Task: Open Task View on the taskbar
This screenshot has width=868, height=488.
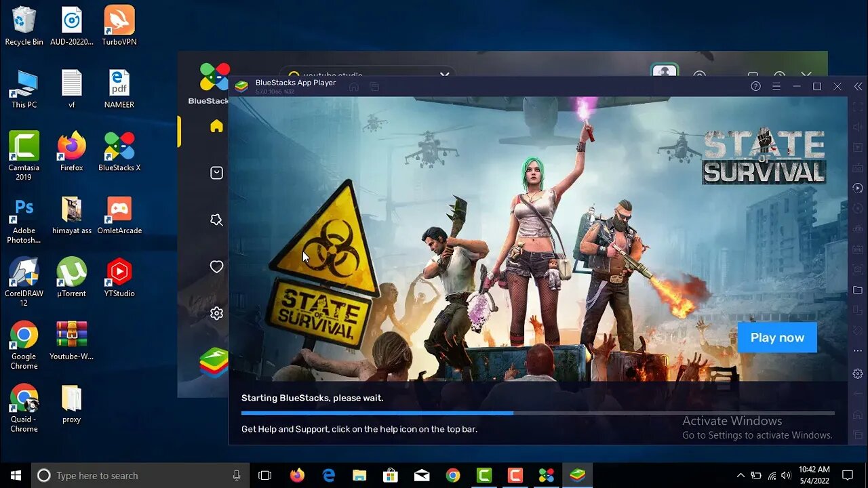Action: coord(265,476)
